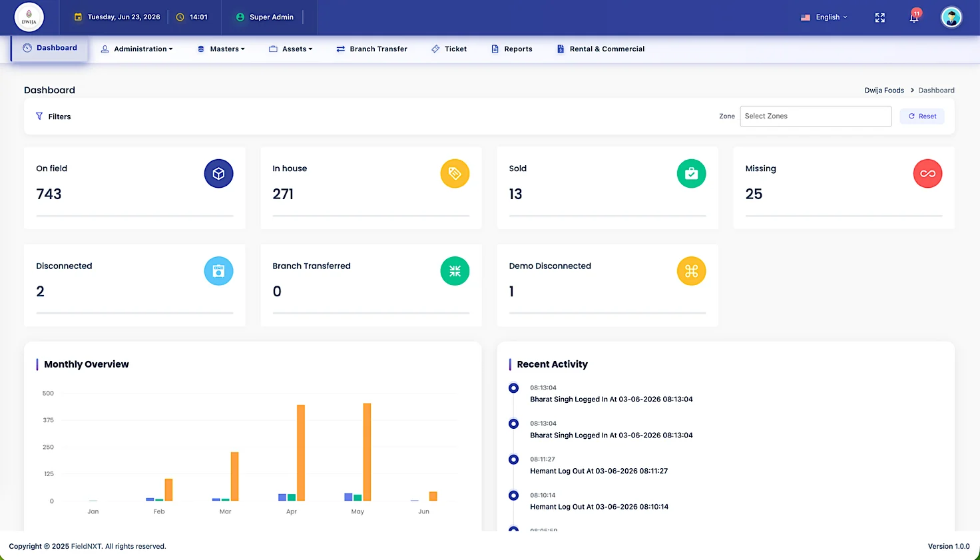Click the Assets briefcase icon
Image resolution: width=980 pixels, height=560 pixels.
pos(273,49)
